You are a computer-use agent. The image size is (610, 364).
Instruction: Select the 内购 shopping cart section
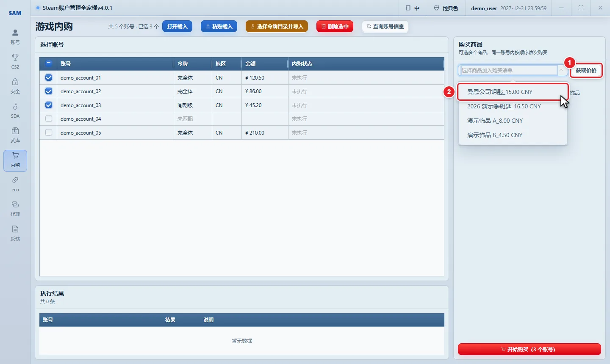tap(15, 160)
